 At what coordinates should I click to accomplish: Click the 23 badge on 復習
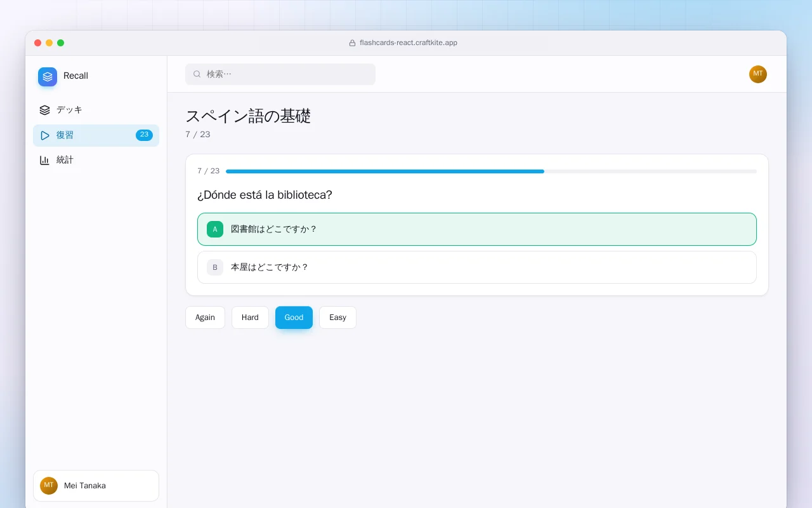tap(144, 135)
